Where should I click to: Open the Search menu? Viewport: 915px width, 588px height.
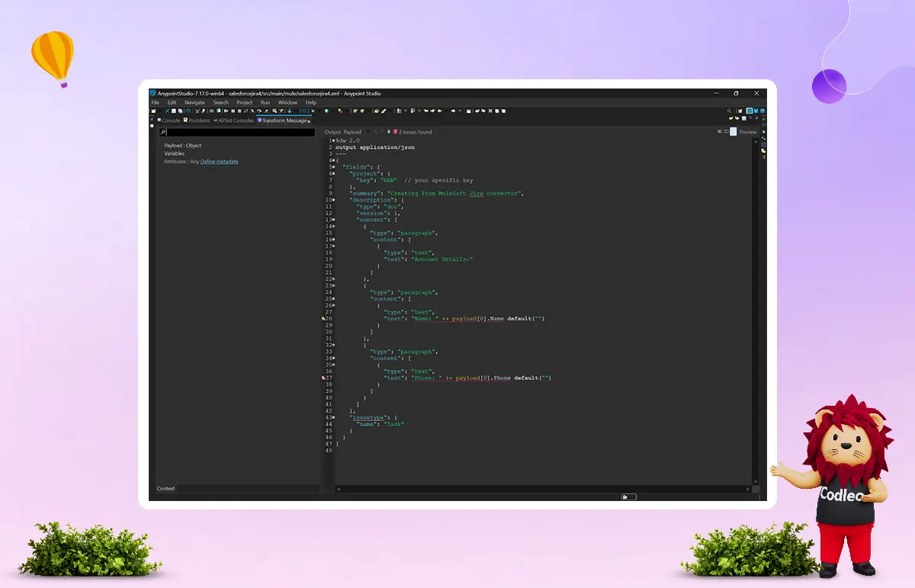[221, 102]
